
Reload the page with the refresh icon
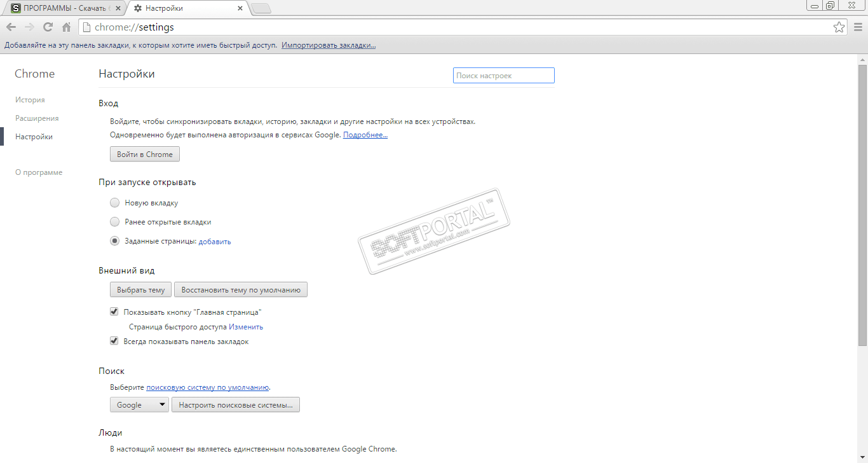tap(48, 27)
